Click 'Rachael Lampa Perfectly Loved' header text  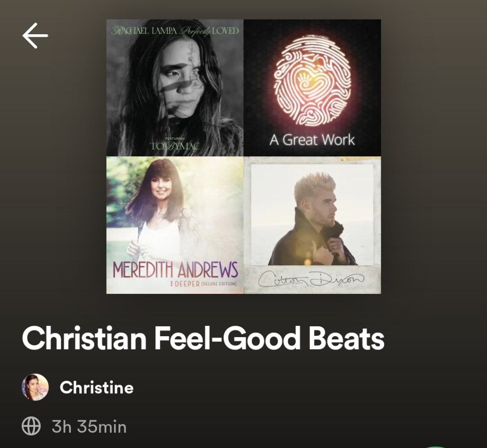pyautogui.click(x=175, y=31)
